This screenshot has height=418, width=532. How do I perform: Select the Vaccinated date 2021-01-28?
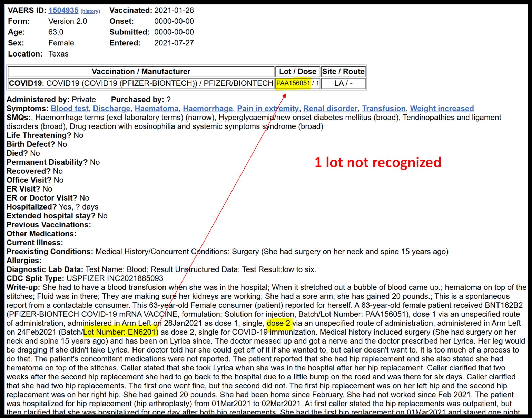tap(174, 10)
